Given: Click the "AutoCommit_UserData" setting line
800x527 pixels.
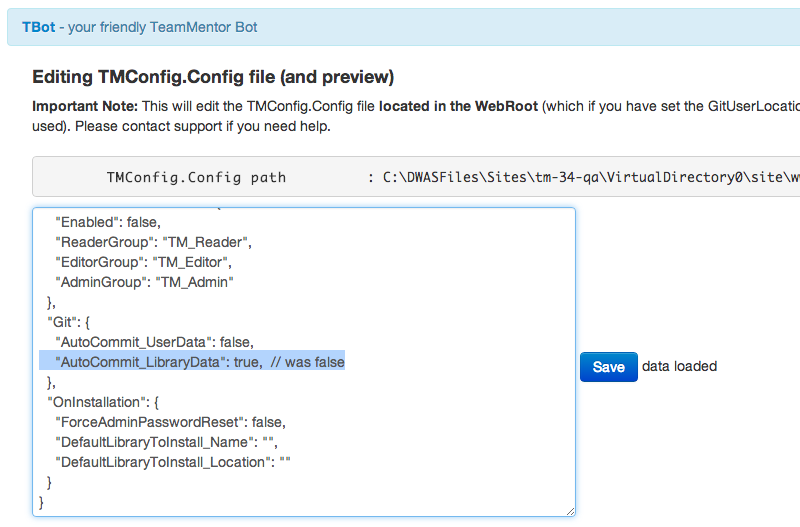Looking at the screenshot, I should click(x=161, y=342).
